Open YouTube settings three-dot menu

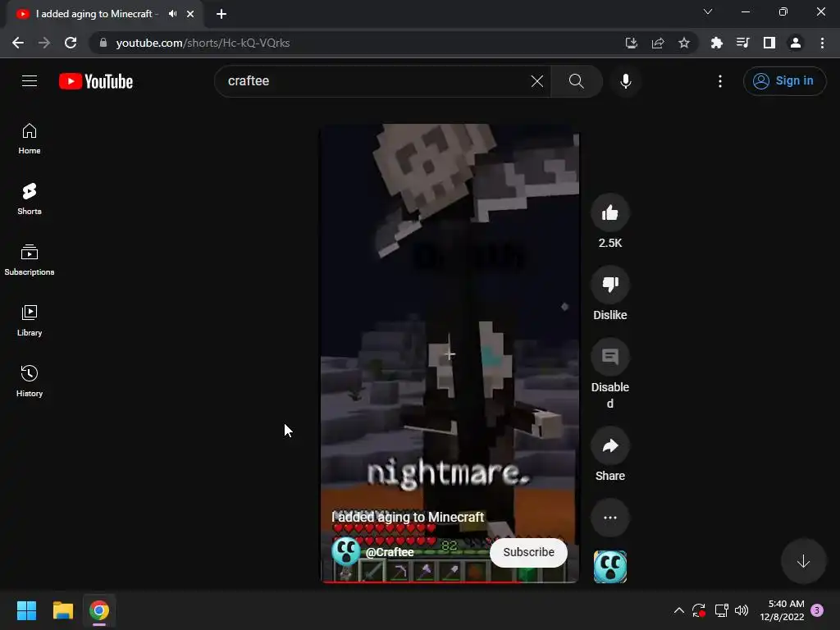click(x=720, y=81)
